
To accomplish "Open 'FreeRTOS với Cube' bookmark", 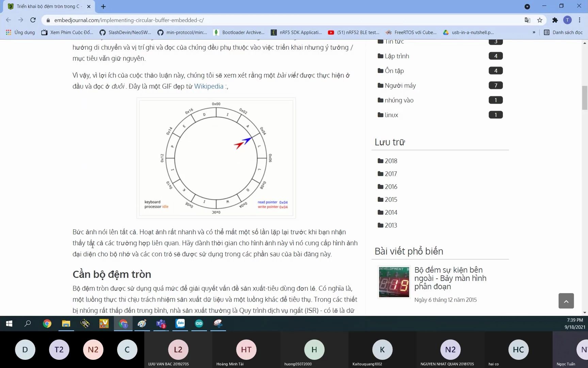I will click(x=411, y=32).
